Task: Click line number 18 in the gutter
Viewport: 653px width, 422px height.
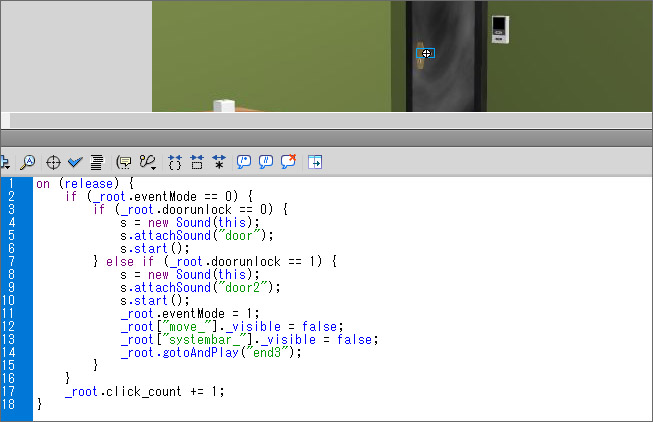Action: [8, 404]
